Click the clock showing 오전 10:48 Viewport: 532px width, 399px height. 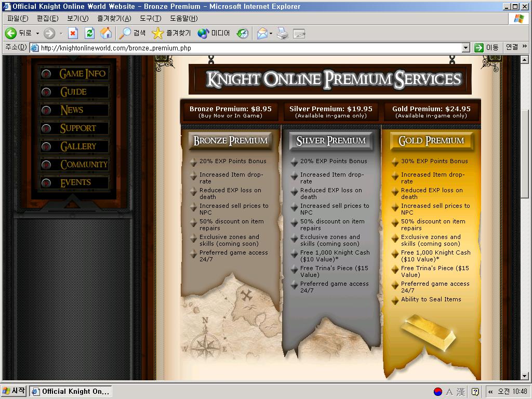pyautogui.click(x=512, y=392)
